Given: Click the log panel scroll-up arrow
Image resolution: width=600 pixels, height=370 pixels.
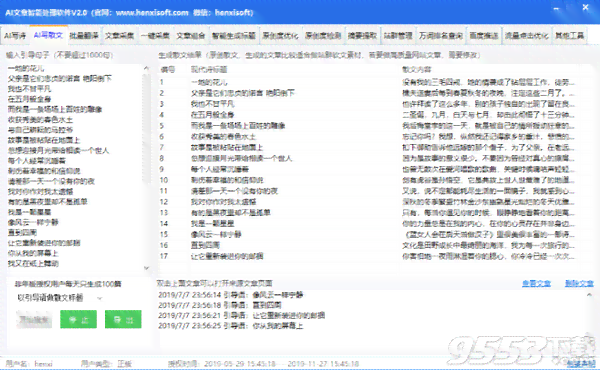Looking at the screenshot, I should point(589,295).
